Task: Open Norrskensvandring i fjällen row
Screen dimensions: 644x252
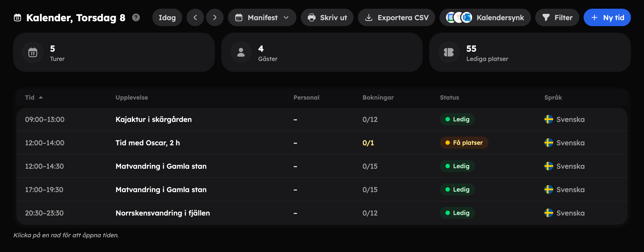Action: click(x=322, y=213)
